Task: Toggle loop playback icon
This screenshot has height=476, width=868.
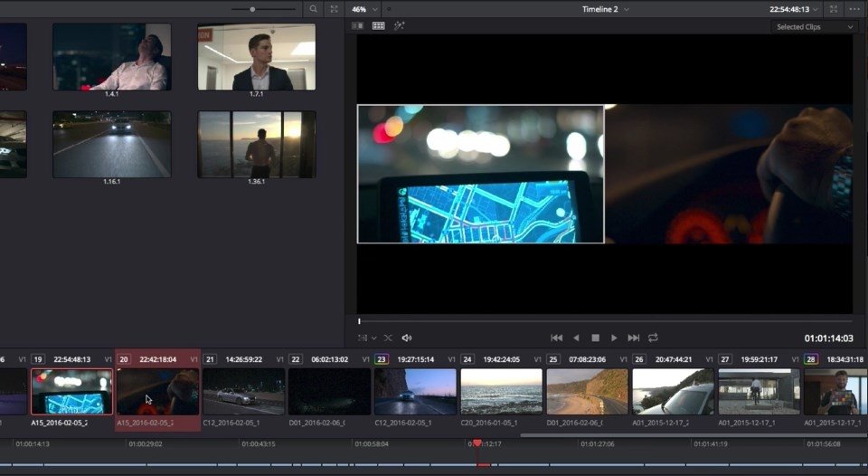Action: point(653,338)
